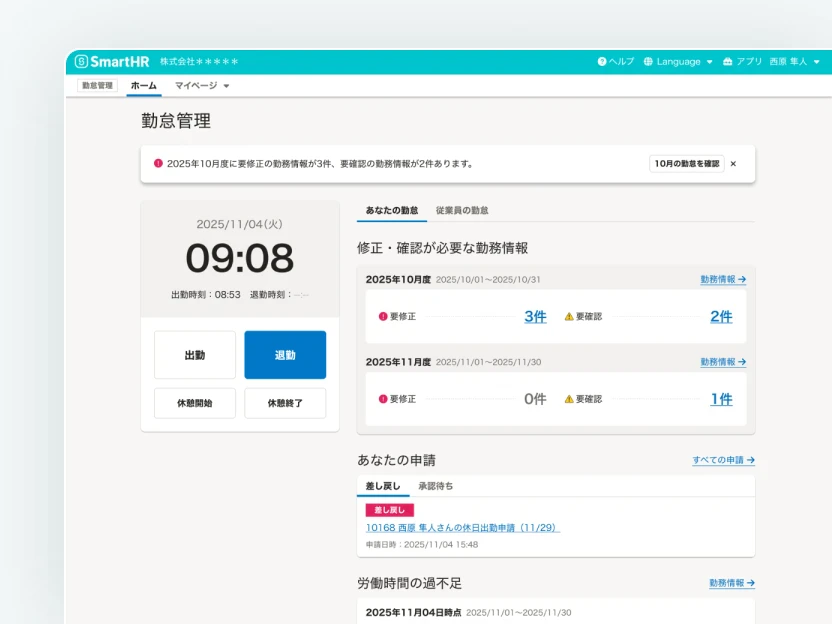This screenshot has width=832, height=624.
Task: Open すべての申請 link
Action: point(723,460)
